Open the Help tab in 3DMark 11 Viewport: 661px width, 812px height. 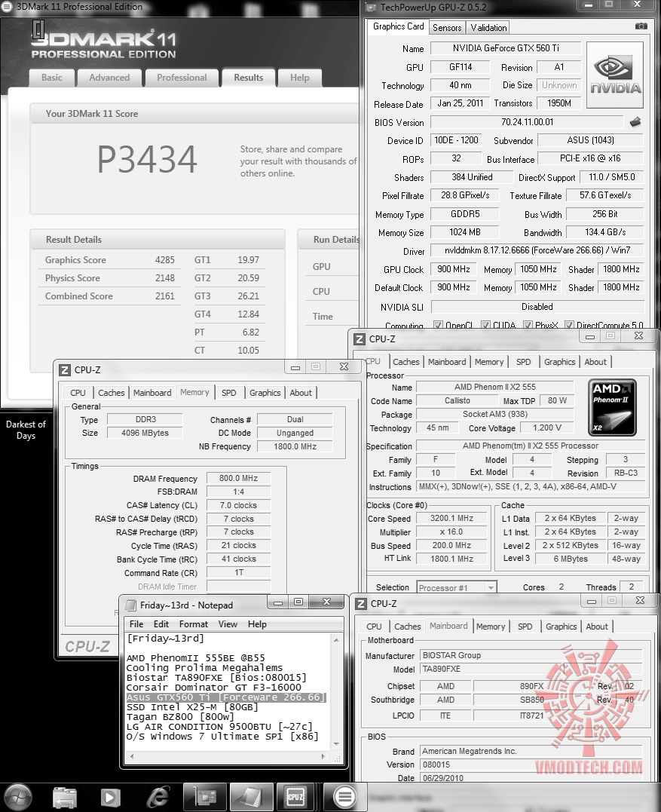pos(300,78)
